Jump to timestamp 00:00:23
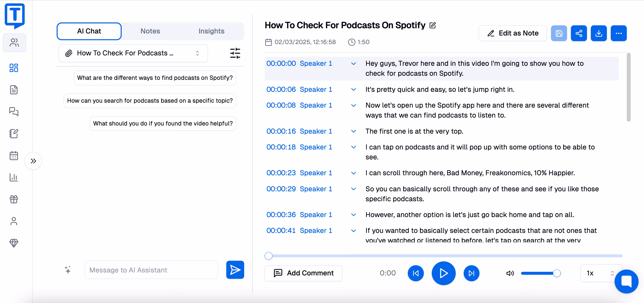This screenshot has width=644, height=303. pos(281,173)
